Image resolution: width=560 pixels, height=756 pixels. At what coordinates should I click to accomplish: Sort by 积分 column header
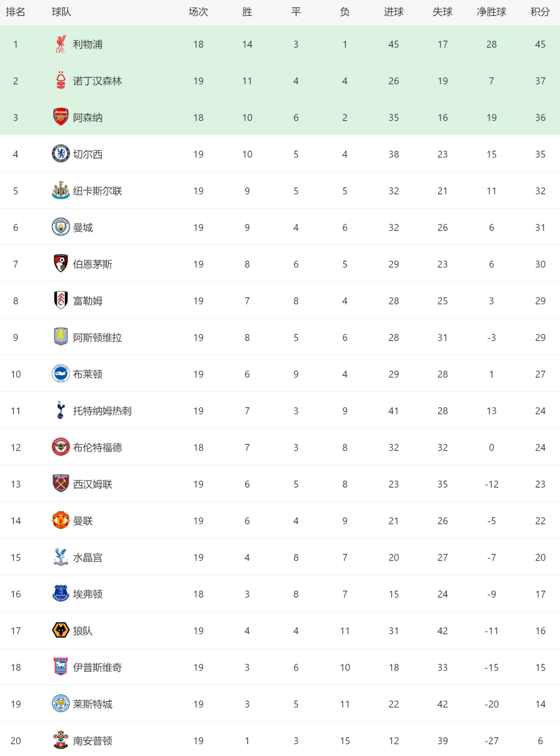click(540, 12)
